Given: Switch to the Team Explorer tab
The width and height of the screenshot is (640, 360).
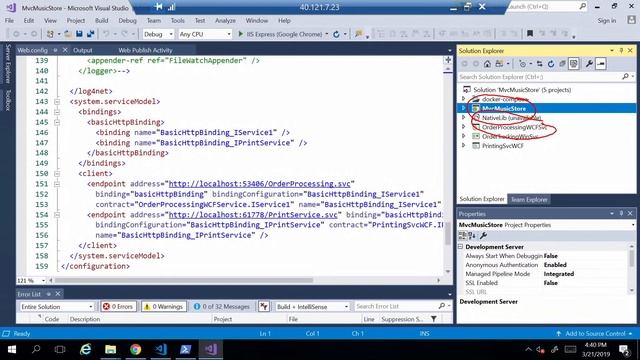Looking at the screenshot, I should pyautogui.click(x=529, y=199).
